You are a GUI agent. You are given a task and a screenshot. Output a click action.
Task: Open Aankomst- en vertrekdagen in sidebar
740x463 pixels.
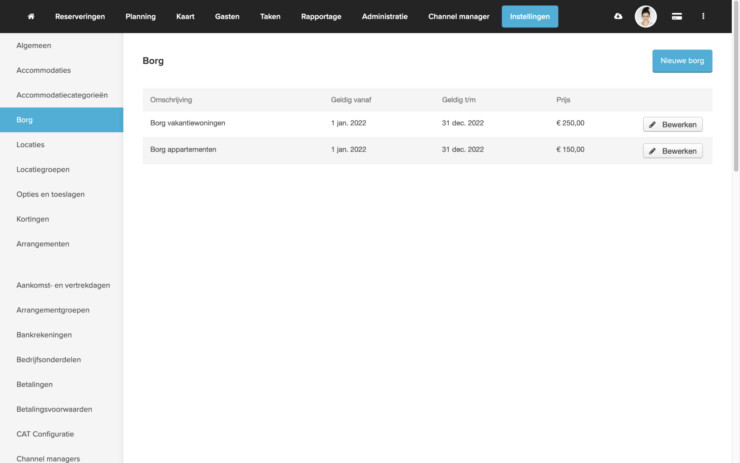(x=61, y=285)
